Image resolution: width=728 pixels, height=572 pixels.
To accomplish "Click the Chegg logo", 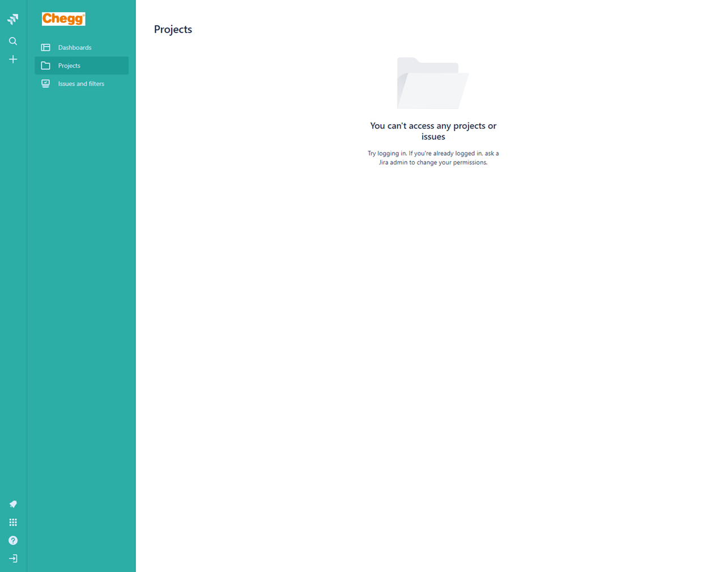I will click(63, 19).
